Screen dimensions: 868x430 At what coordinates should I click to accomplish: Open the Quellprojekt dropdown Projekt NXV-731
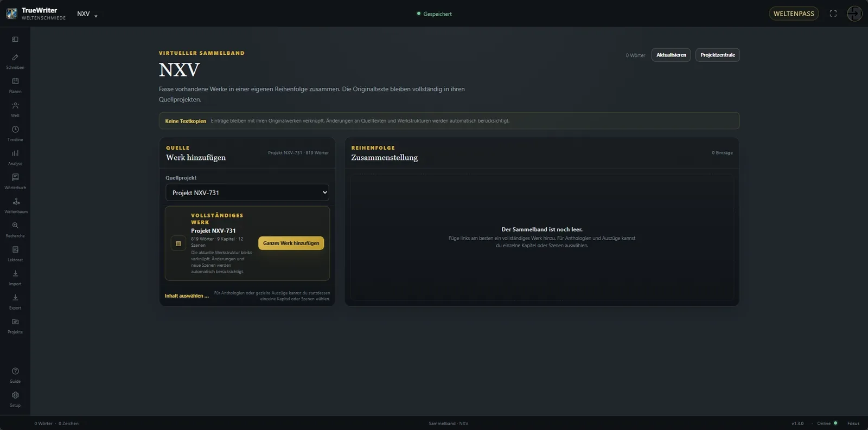[x=247, y=192]
